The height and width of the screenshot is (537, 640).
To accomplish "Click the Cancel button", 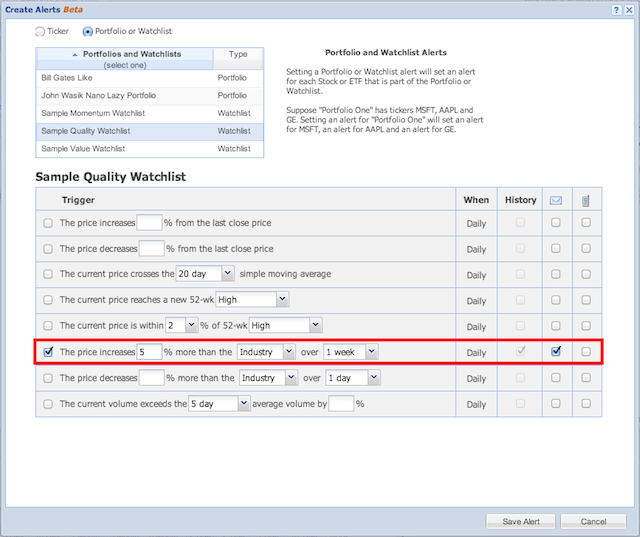I will tap(593, 521).
